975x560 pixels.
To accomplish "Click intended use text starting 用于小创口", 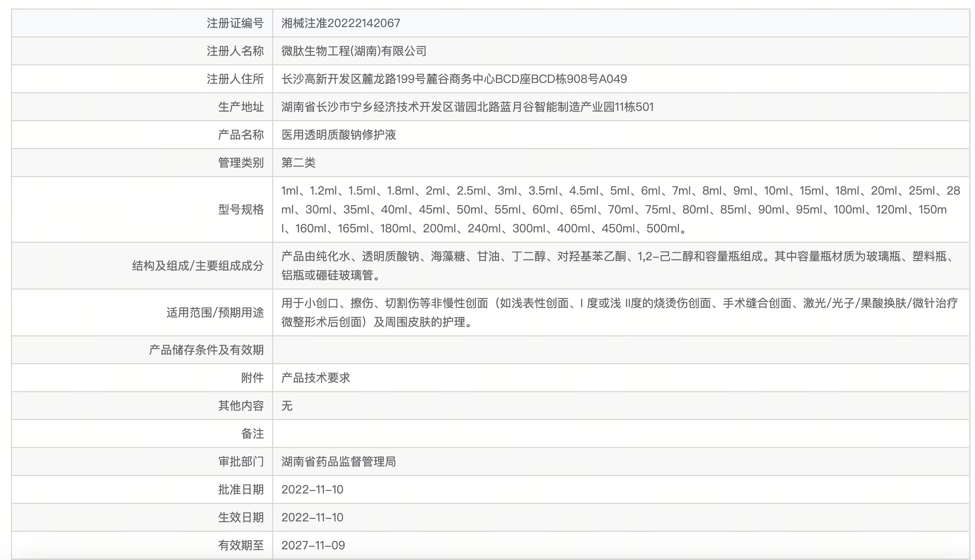I will [x=620, y=312].
